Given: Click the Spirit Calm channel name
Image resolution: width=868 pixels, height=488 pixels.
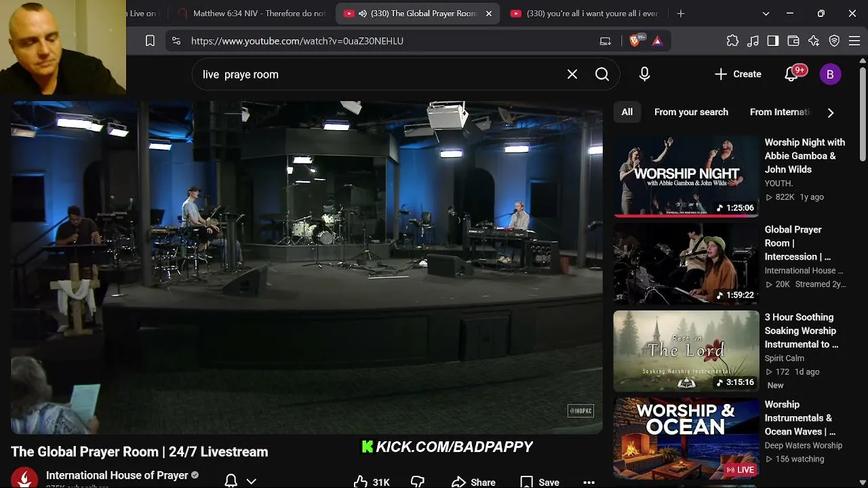Looking at the screenshot, I should click(x=785, y=358).
